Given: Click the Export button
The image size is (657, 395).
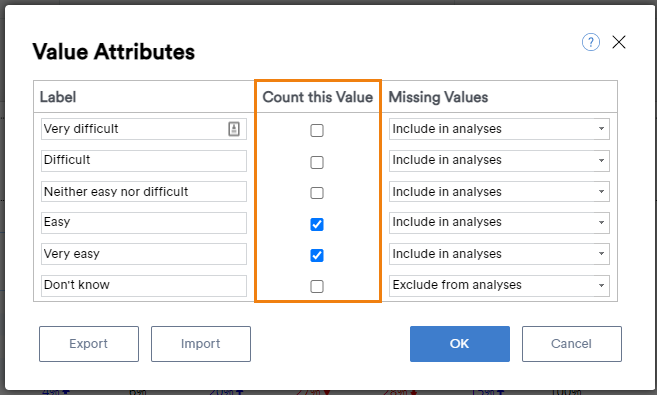Looking at the screenshot, I should pos(89,344).
